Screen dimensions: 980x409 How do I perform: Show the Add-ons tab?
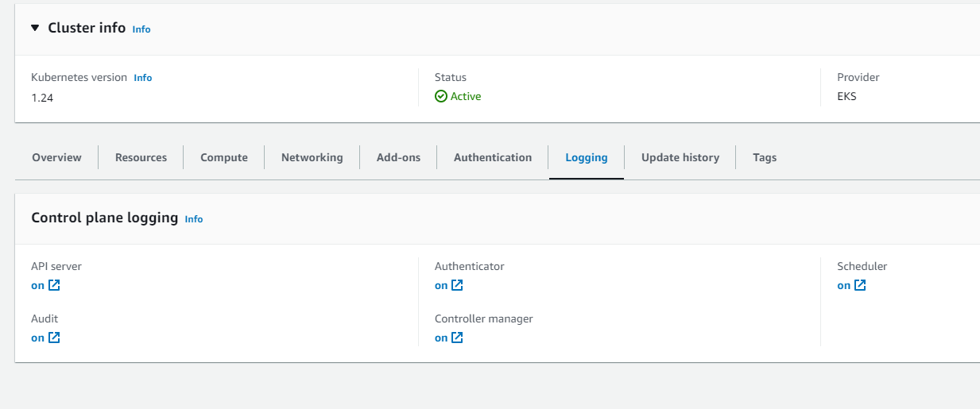coord(398,157)
